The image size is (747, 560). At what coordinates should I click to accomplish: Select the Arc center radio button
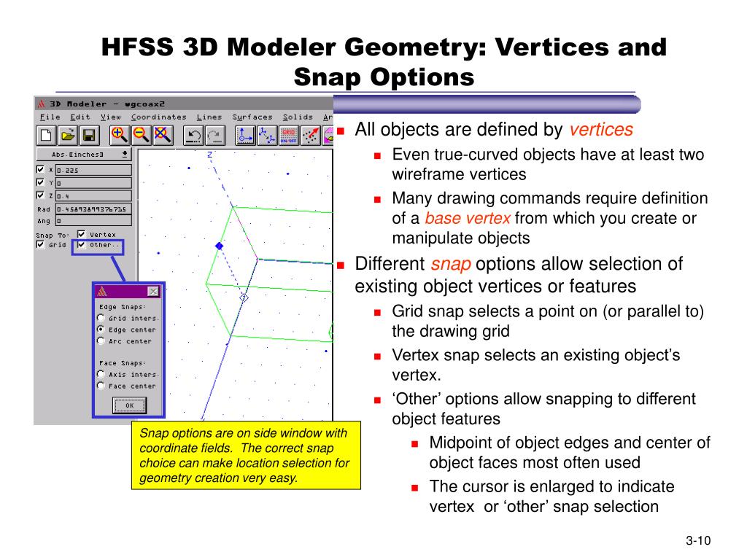(x=101, y=341)
